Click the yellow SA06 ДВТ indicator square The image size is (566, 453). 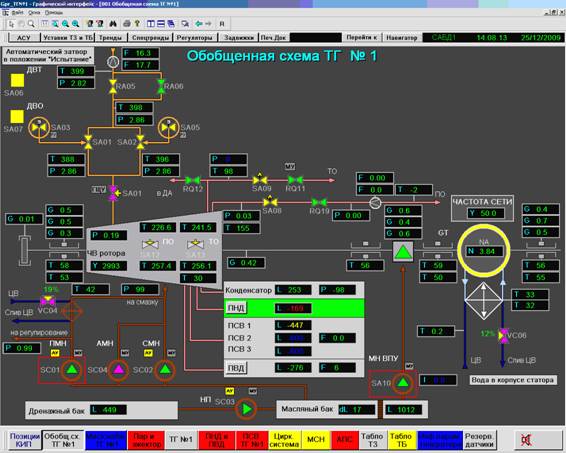(x=17, y=80)
